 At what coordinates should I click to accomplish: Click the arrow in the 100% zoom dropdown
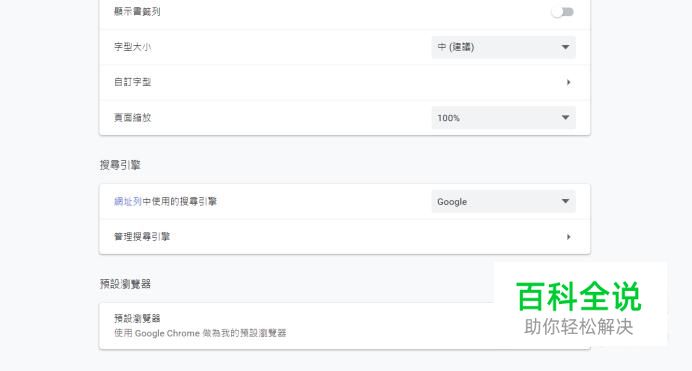point(565,118)
